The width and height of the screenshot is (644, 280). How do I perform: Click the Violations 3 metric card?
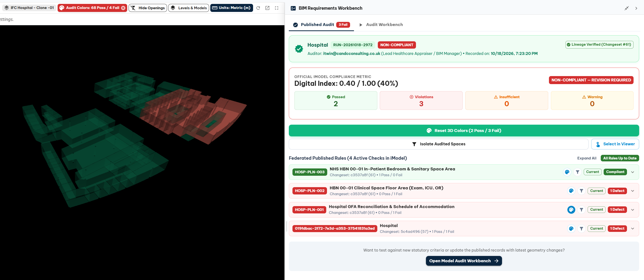tap(421, 100)
